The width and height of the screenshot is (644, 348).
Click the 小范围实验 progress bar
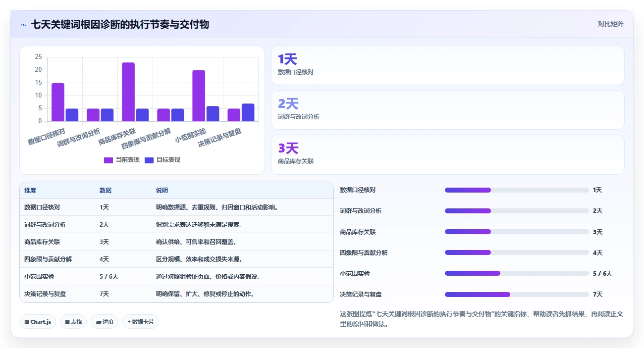517,273
